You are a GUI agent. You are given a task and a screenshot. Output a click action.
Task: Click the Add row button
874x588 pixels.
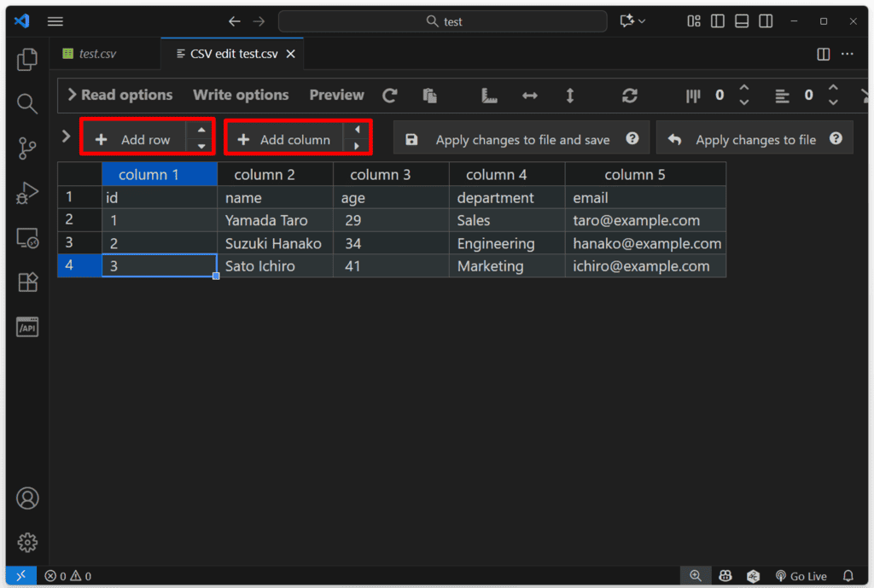point(134,139)
